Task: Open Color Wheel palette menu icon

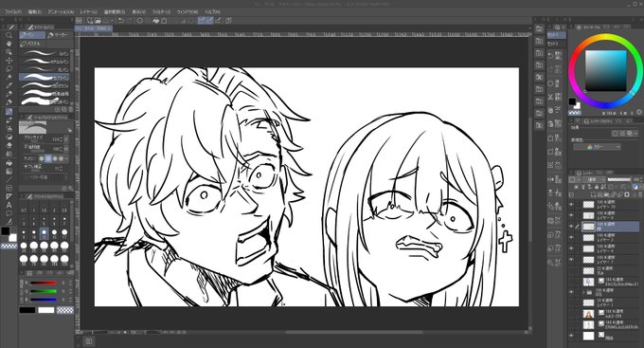Action: 571,27
